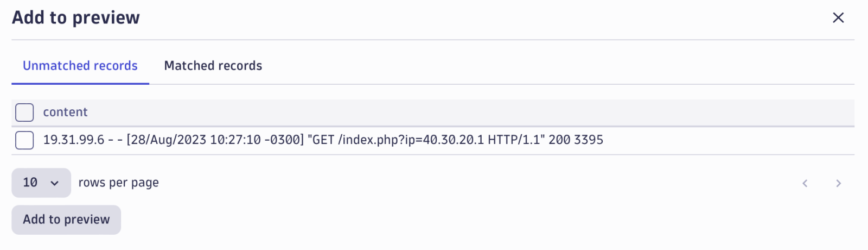Image resolution: width=868 pixels, height=250 pixels.
Task: Switch to the Matched records tab
Action: 213,66
